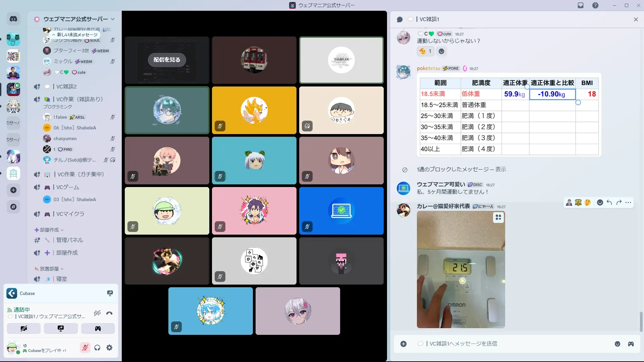Open Discord direct messages home
Viewport: 644px width, 362px height.
[x=13, y=19]
